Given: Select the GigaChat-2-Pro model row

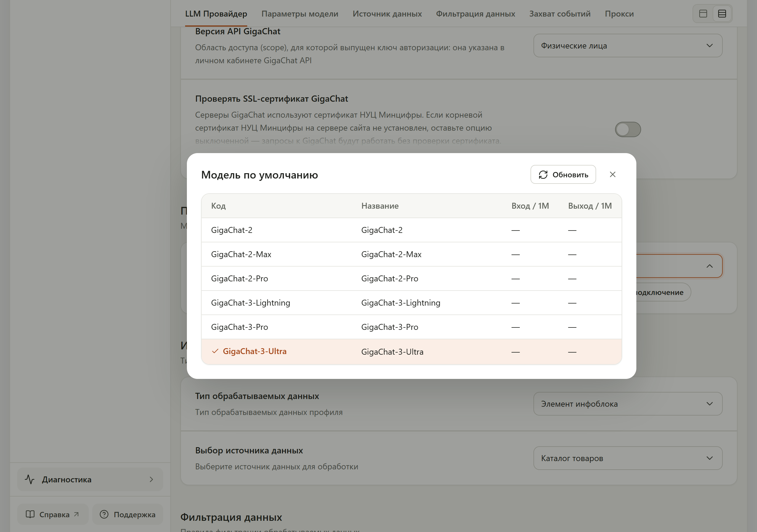Looking at the screenshot, I should coord(411,278).
